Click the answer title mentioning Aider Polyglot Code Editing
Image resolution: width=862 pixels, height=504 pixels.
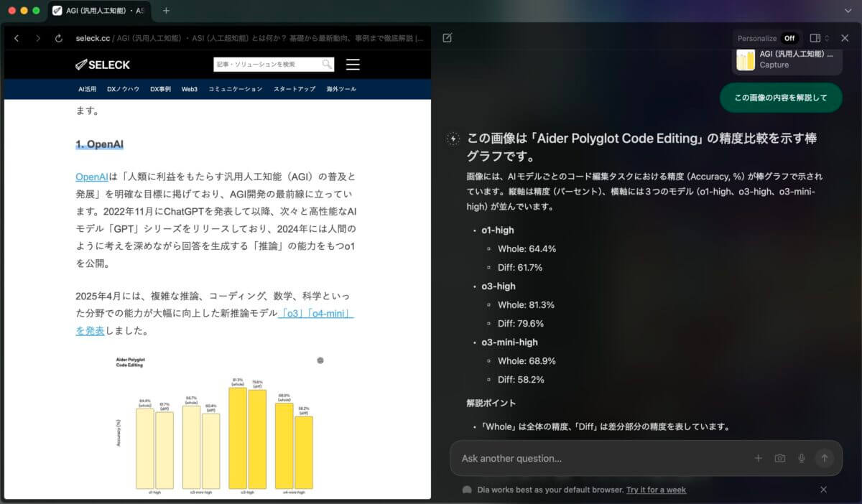pos(642,147)
